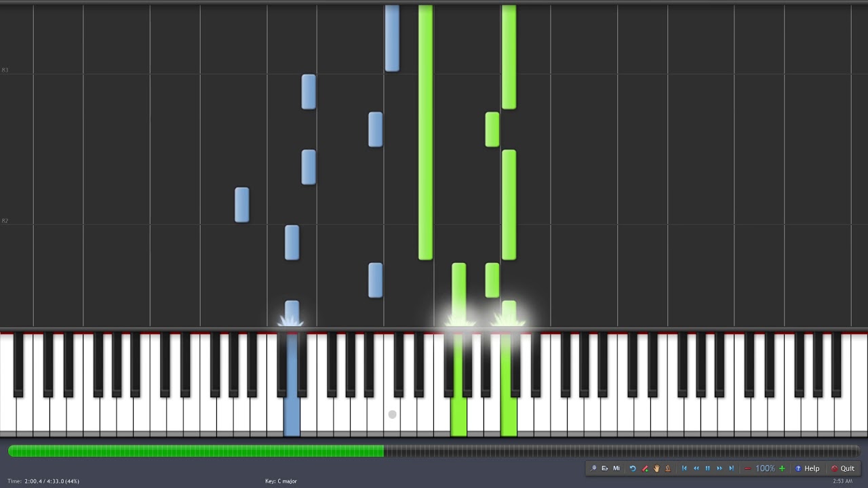The width and height of the screenshot is (868, 488).
Task: Pause the song playback
Action: [x=708, y=468]
